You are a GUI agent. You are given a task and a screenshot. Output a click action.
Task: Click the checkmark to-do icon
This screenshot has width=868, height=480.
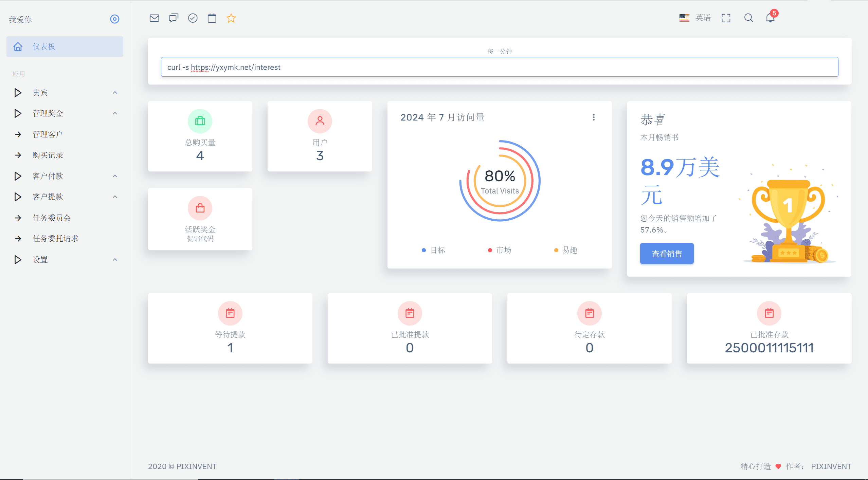tap(193, 18)
